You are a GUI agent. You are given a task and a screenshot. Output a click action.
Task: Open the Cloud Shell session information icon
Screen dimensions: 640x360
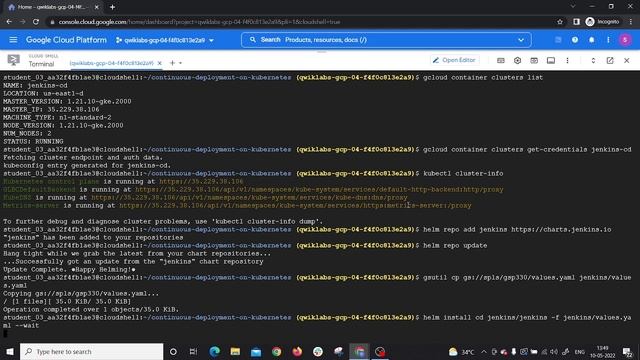[x=551, y=60]
